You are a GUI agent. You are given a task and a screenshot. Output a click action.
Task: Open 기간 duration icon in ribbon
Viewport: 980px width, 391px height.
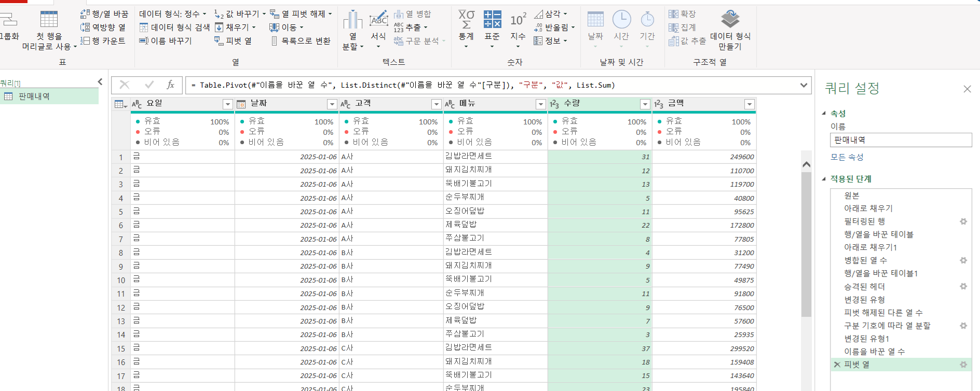647,19
